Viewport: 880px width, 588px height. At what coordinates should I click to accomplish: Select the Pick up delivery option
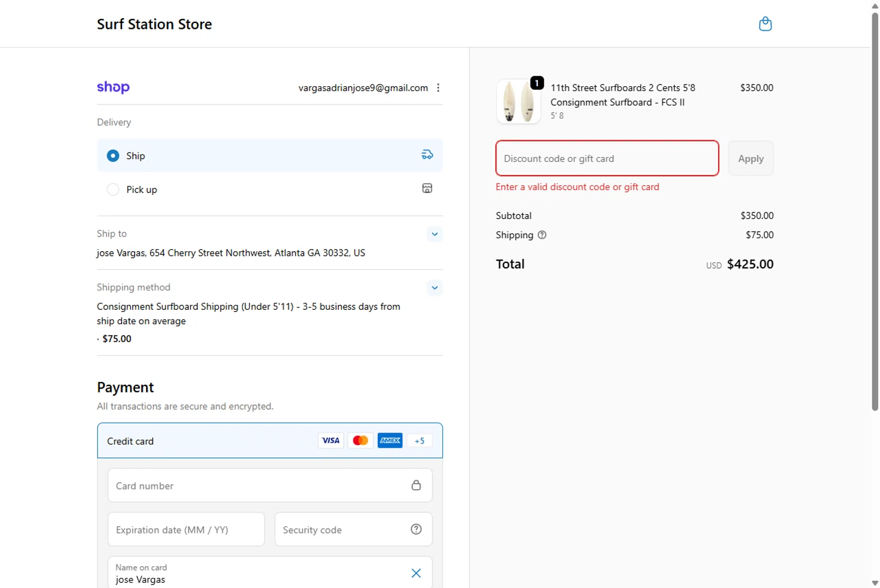[113, 190]
